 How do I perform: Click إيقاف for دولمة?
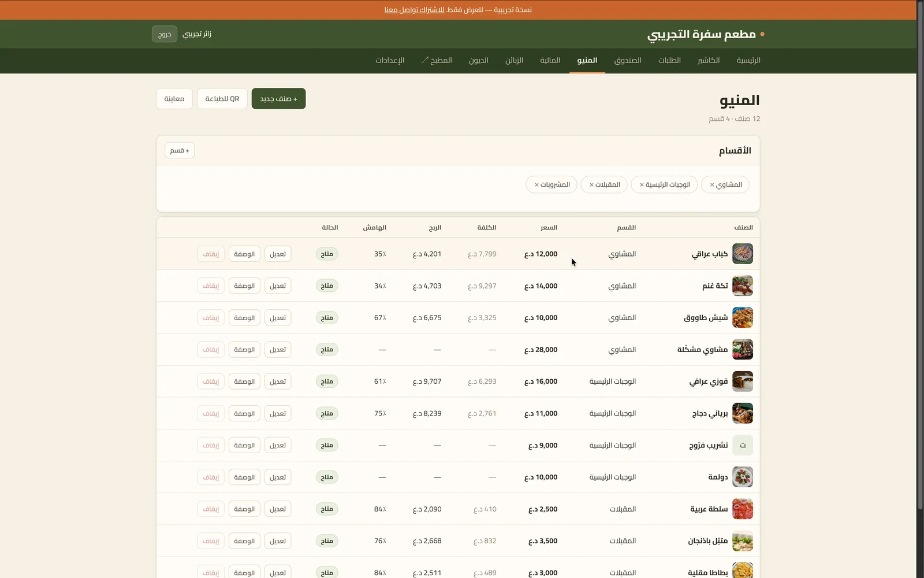pos(211,477)
